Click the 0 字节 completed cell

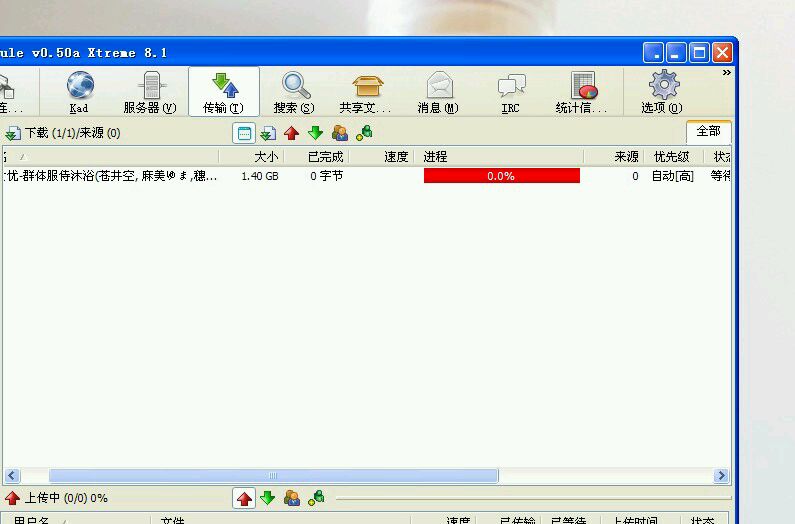[x=327, y=176]
